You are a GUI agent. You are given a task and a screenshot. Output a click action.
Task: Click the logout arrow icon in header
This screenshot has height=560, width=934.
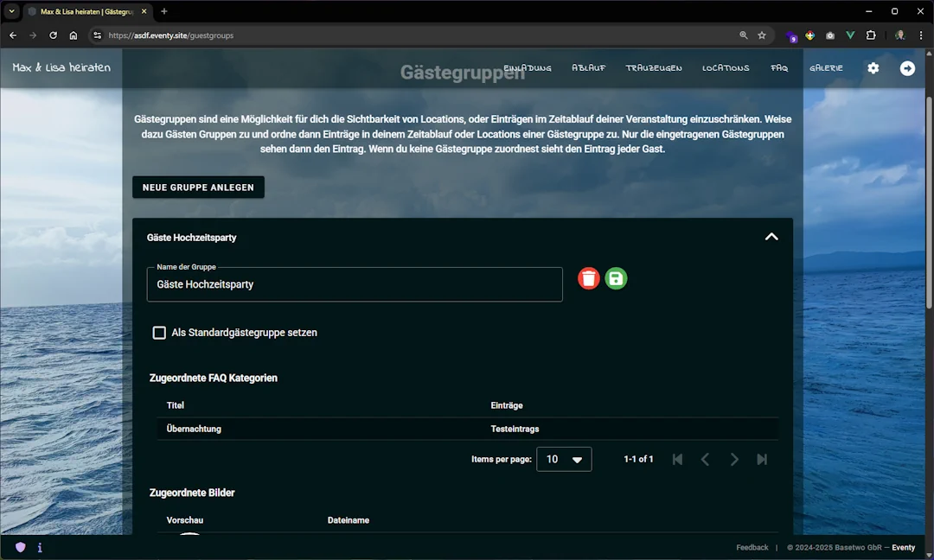tap(907, 68)
